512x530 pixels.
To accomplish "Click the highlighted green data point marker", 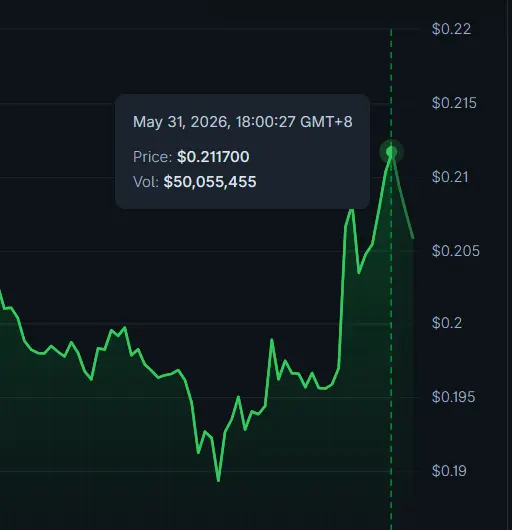I will pos(391,152).
